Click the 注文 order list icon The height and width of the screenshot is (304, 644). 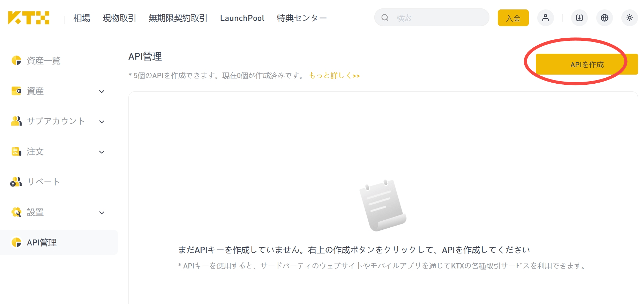tap(16, 151)
